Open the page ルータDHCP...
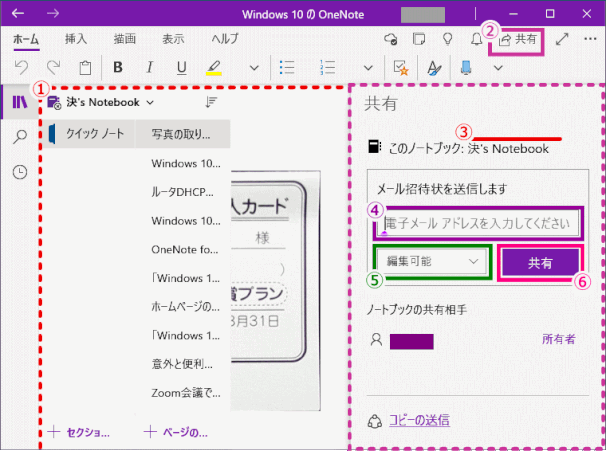 (183, 192)
